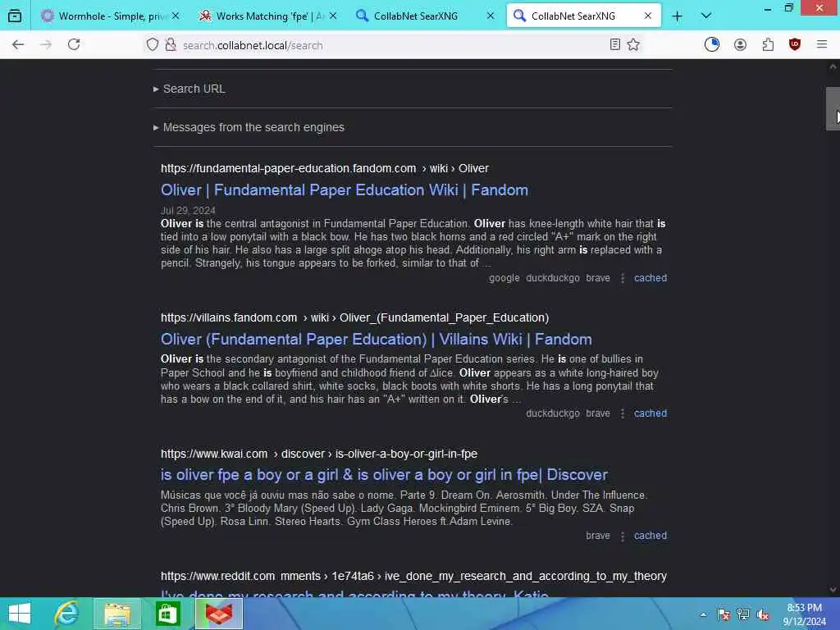Open the network status tray icon
This screenshot has height=630, width=840.
pos(743,614)
